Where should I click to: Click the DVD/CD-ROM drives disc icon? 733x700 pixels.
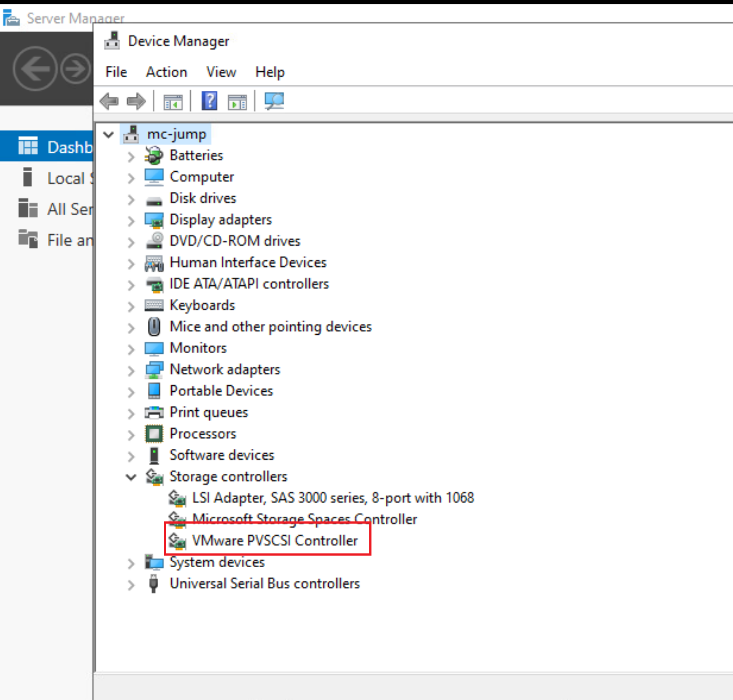(x=154, y=240)
